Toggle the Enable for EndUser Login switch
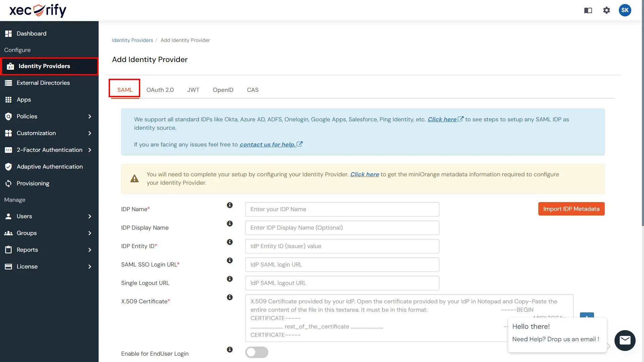 pyautogui.click(x=257, y=352)
